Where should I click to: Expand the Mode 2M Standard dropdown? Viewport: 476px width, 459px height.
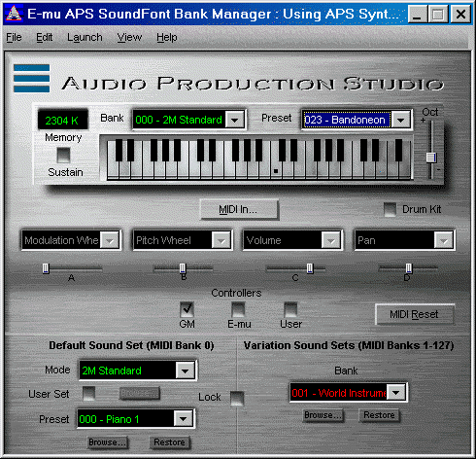[x=186, y=371]
